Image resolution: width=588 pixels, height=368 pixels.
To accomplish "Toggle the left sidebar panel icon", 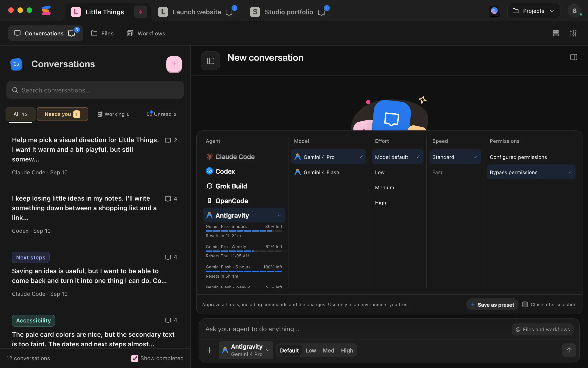I will click(210, 61).
